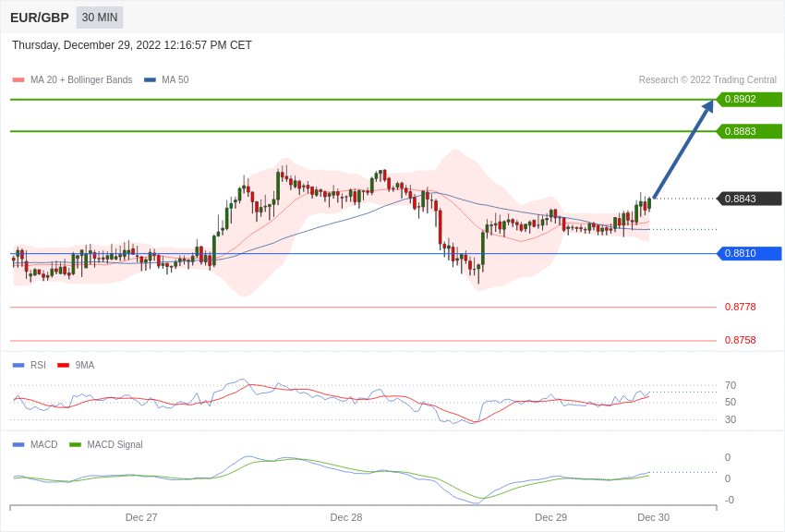Click the chart timestamp Thursday, December 29, 2022

point(132,45)
